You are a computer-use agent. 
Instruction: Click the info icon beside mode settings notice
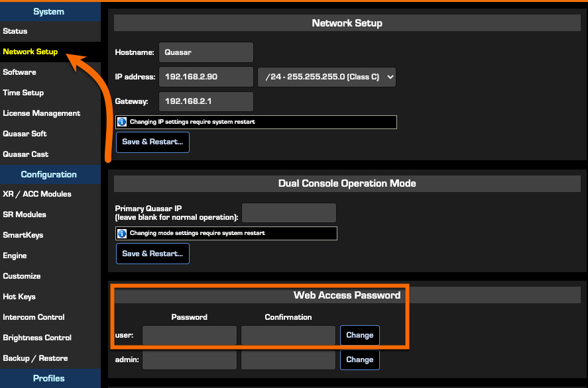(122, 233)
